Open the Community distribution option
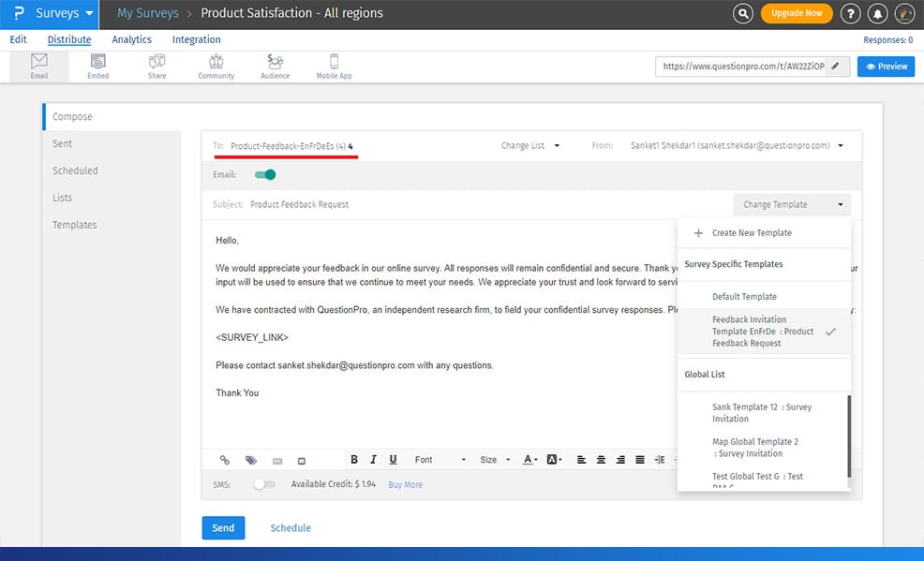 tap(216, 66)
